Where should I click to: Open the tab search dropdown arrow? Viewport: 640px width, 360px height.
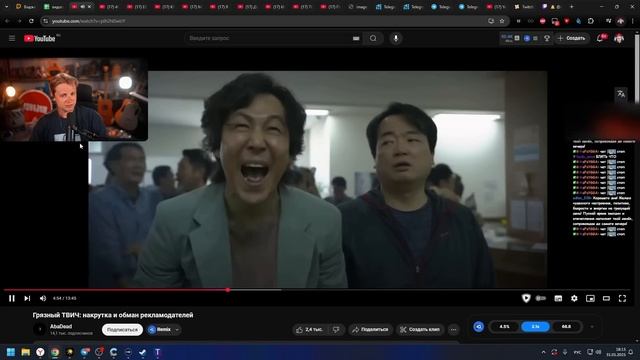coord(6,7)
